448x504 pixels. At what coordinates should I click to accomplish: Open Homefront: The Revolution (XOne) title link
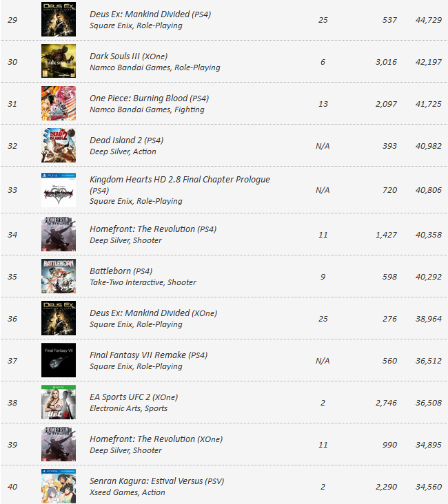(156, 439)
